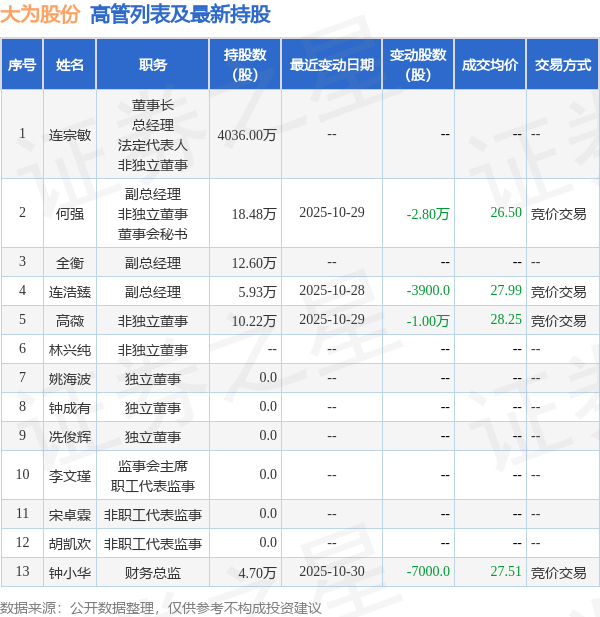The image size is (600, 617).
Task: Click the -2.80万 change value
Action: click(428, 214)
